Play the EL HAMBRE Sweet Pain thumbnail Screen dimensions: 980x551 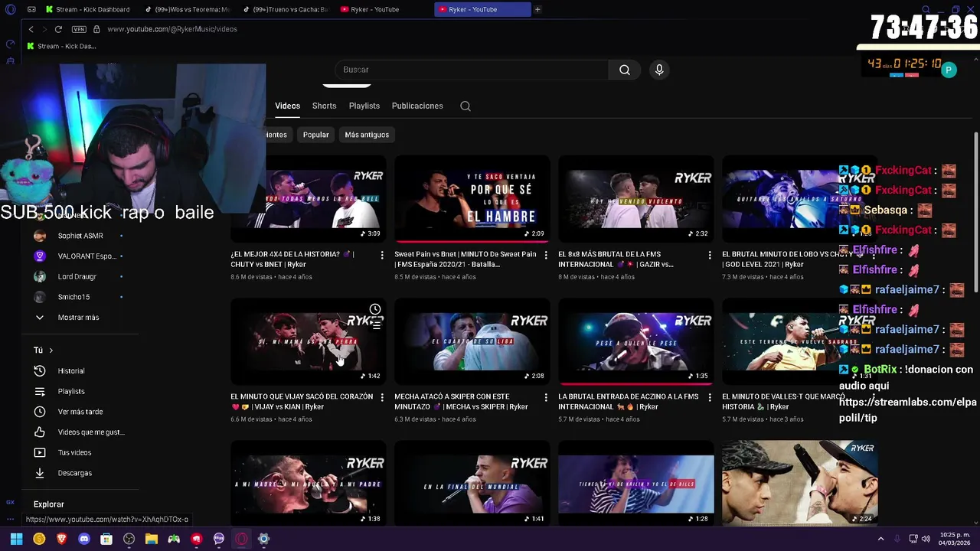click(472, 198)
